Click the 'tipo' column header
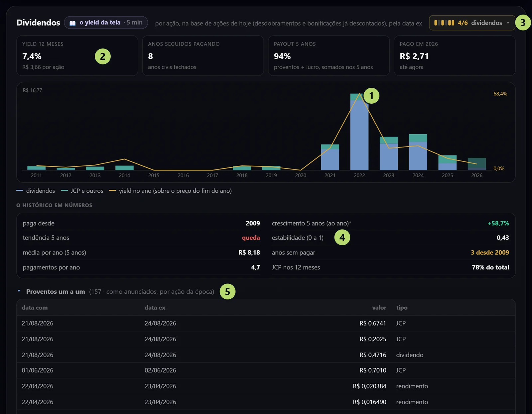The image size is (532, 414). [x=402, y=308]
